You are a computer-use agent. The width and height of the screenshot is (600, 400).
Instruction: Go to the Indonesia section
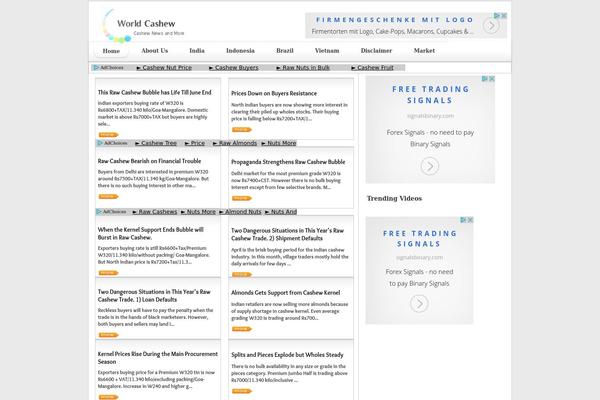pos(240,51)
